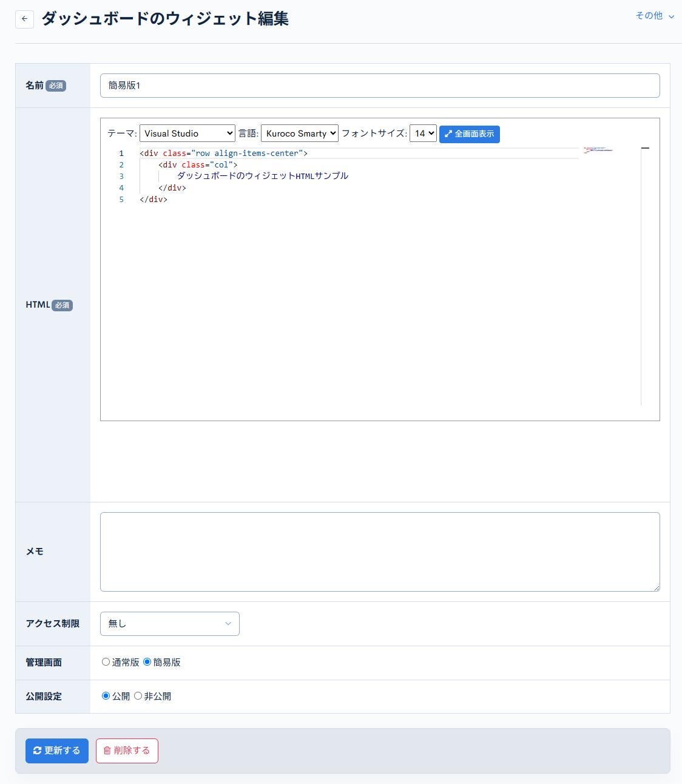Click the 名前 input containing 簡易版1
This screenshot has width=682, height=784.
380,86
